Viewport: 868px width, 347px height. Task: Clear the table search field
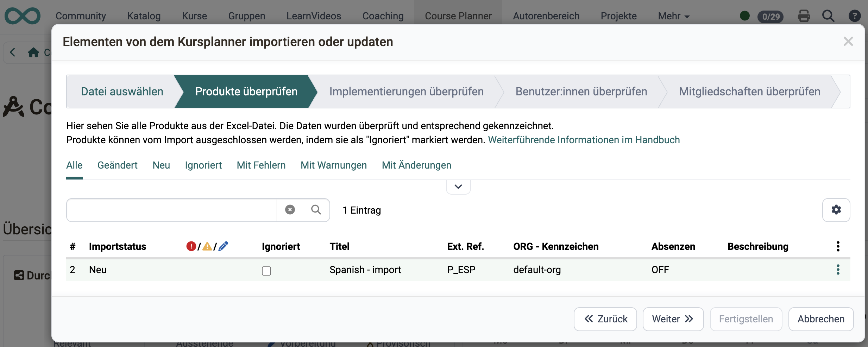pyautogui.click(x=290, y=210)
